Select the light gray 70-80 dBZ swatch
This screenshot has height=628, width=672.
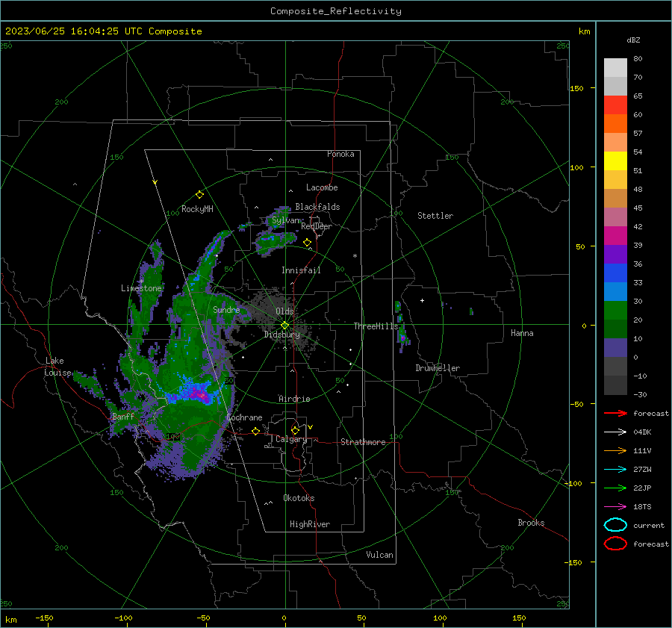click(x=615, y=68)
